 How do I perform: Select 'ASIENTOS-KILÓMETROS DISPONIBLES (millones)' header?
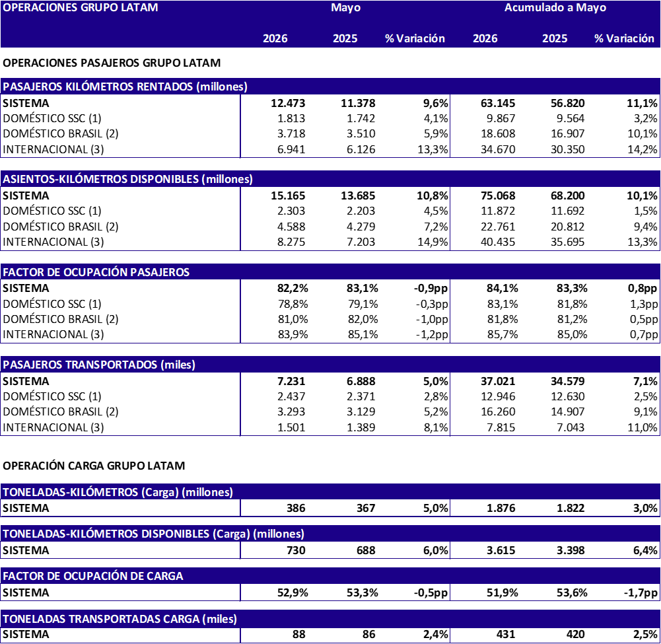pos(127,179)
